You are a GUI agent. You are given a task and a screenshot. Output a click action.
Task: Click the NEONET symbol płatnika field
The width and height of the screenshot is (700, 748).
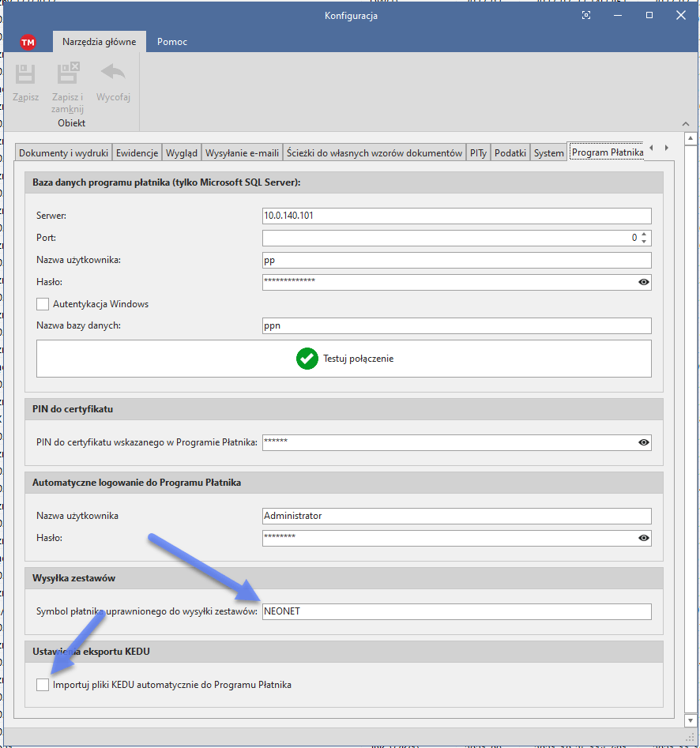pos(457,612)
